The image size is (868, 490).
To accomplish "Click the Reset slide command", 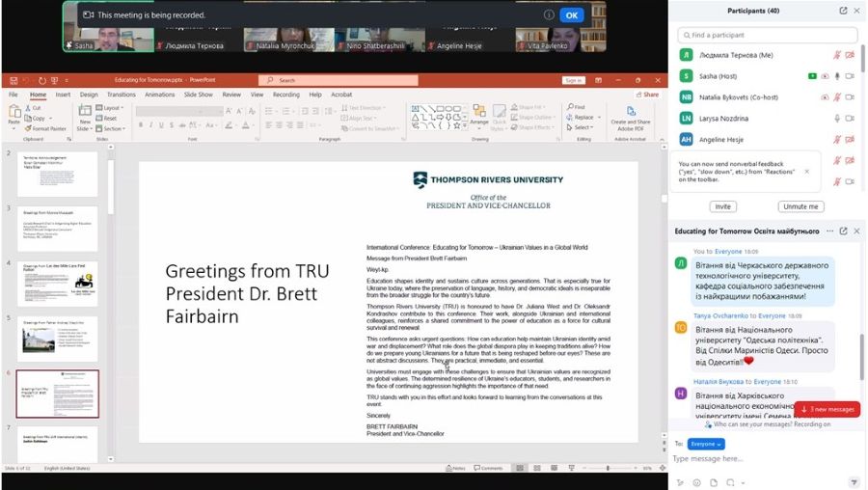I will [106, 118].
